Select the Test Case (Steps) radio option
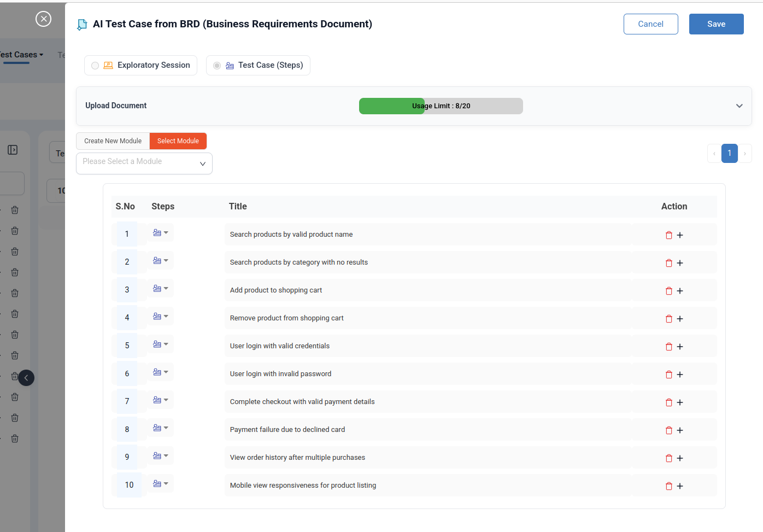 tap(217, 66)
